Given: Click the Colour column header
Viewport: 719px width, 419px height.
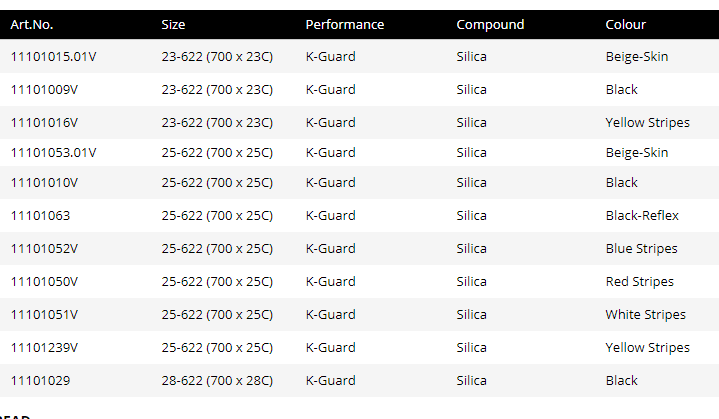Looking at the screenshot, I should point(626,25).
